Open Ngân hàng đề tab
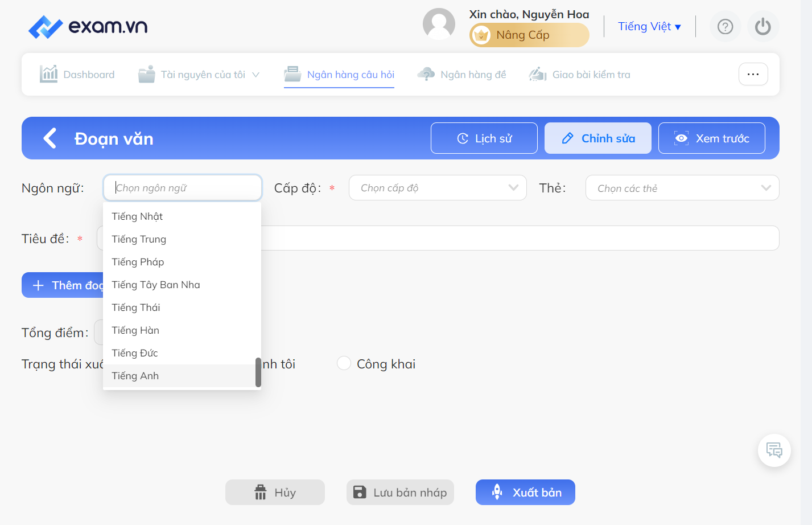The image size is (812, 525). (461, 75)
